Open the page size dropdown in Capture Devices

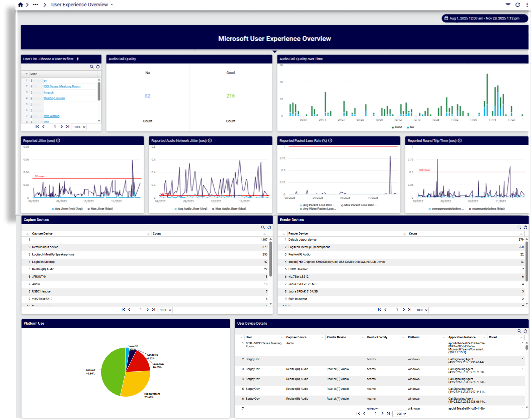coord(165,310)
